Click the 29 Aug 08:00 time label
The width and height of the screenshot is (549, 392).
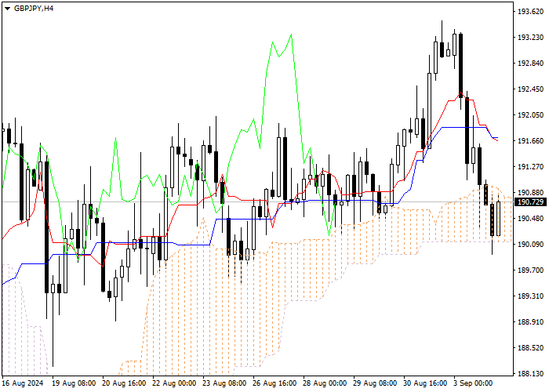pyautogui.click(x=375, y=383)
